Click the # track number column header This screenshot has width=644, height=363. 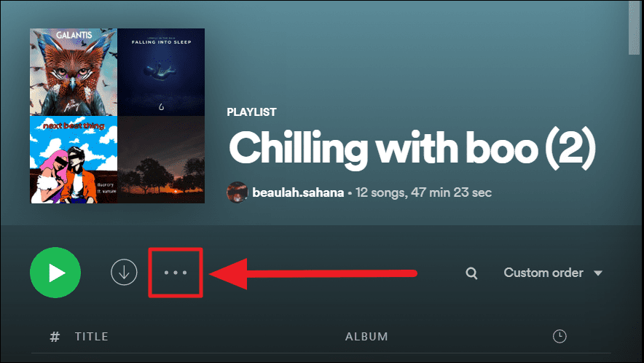point(55,337)
